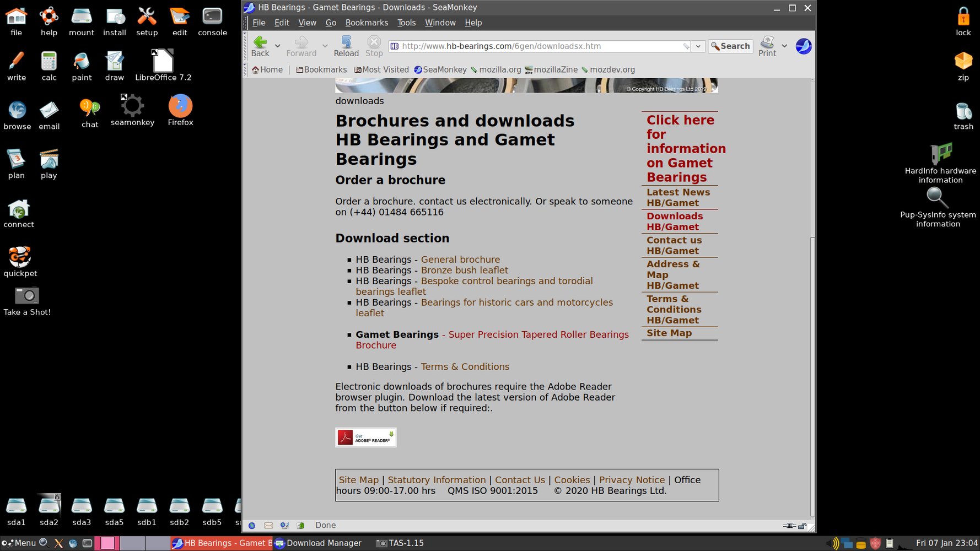Click the security padlock in status bar
Image resolution: width=980 pixels, height=551 pixels.
click(x=803, y=526)
